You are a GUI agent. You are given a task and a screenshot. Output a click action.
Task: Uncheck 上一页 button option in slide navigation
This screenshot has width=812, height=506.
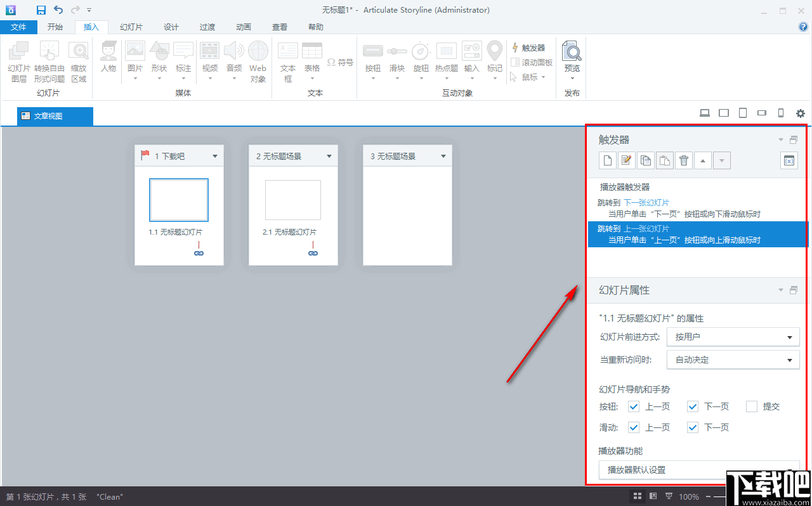633,406
